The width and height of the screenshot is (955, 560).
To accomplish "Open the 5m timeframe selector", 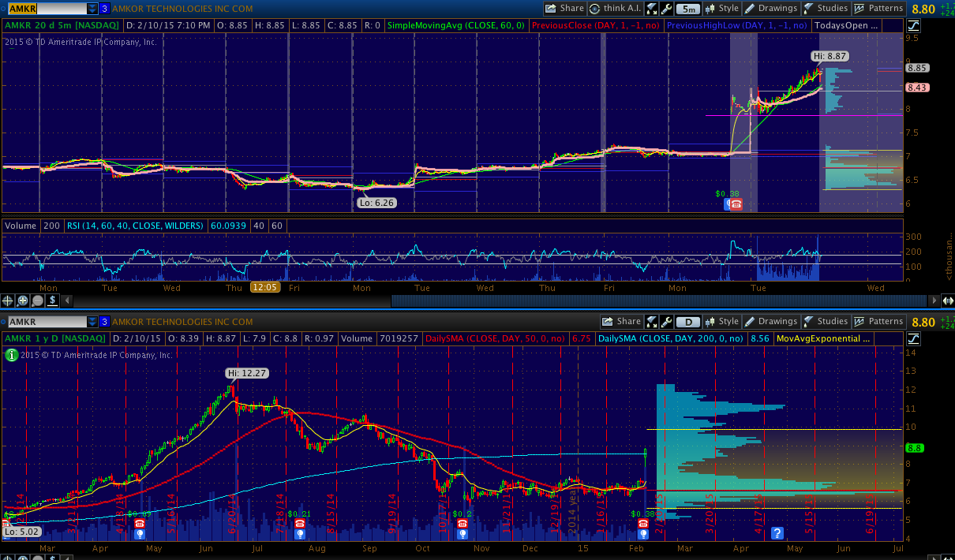I will click(689, 9).
